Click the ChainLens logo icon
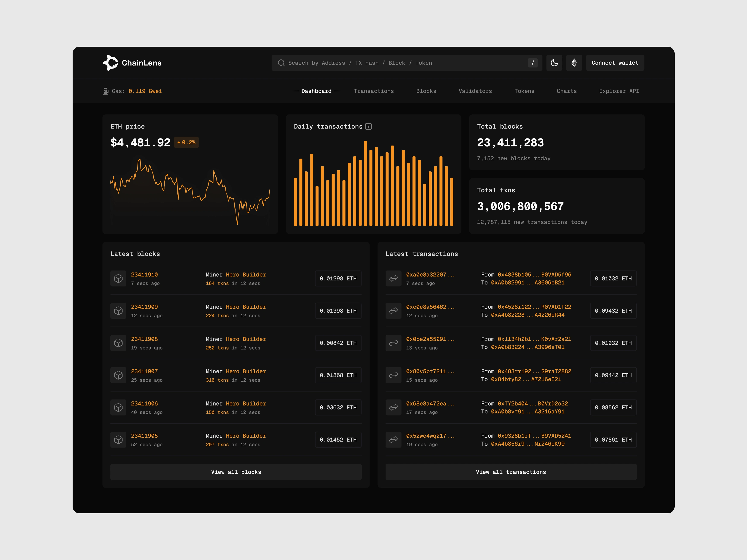747x560 pixels. pyautogui.click(x=110, y=63)
